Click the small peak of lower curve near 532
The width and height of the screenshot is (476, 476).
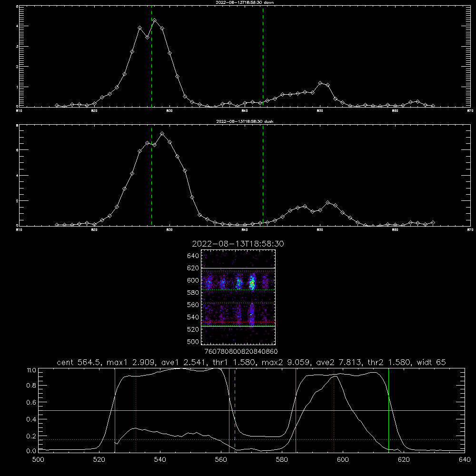[x=136, y=428]
